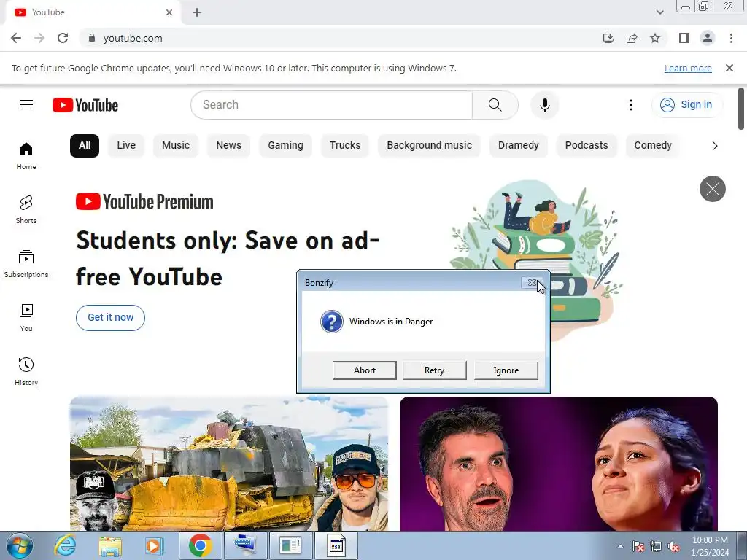The width and height of the screenshot is (747, 560).
Task: Select the Live category chip
Action: click(x=126, y=146)
